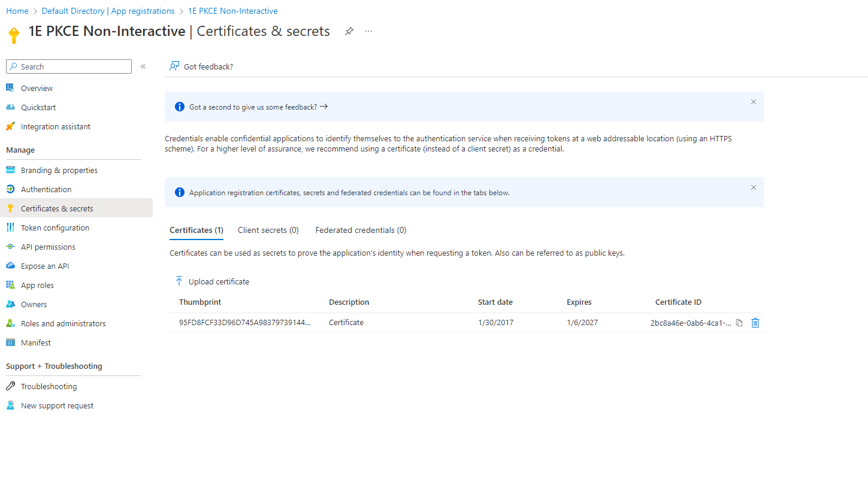Click the Description column header
Screen dimensions: 868x491
(x=349, y=302)
